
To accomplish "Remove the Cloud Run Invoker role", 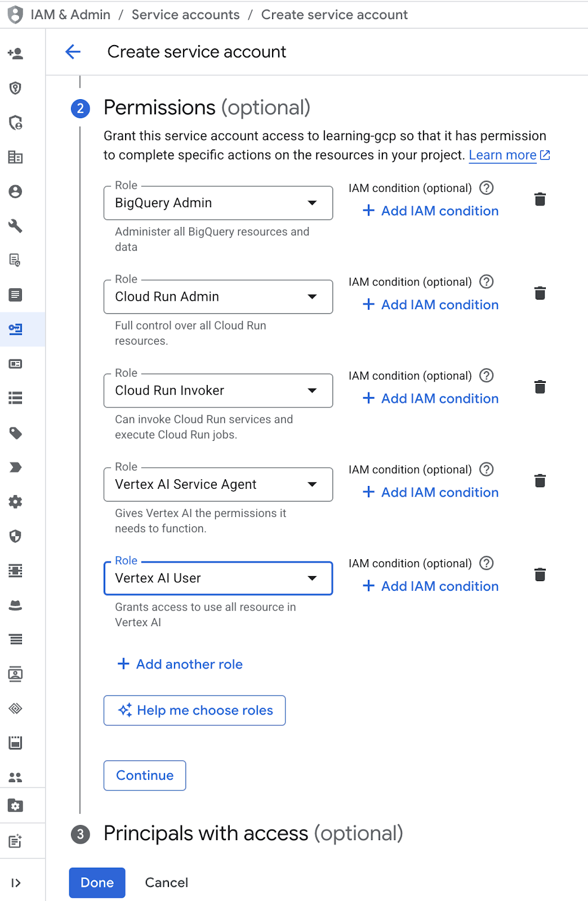I will click(540, 387).
